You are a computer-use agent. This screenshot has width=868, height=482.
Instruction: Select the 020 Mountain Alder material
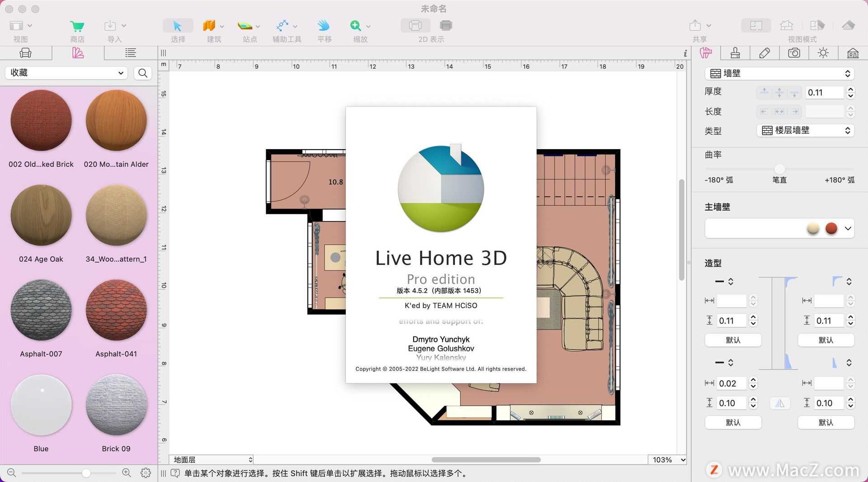click(x=116, y=120)
